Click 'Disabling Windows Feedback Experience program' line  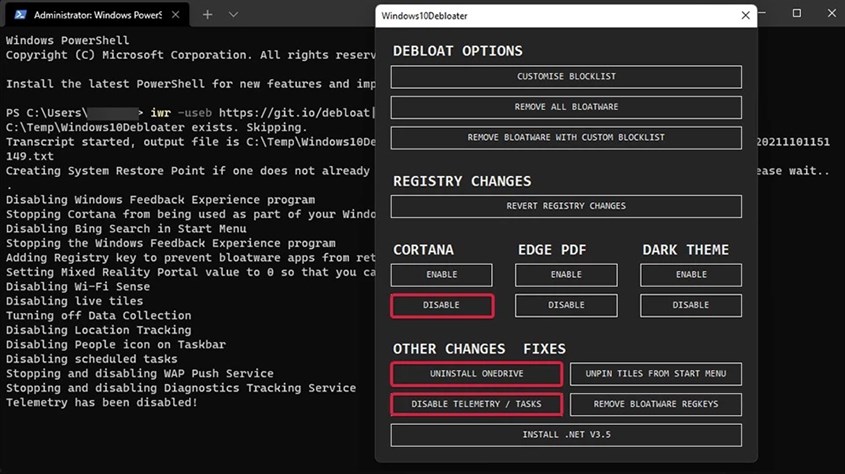[161, 200]
